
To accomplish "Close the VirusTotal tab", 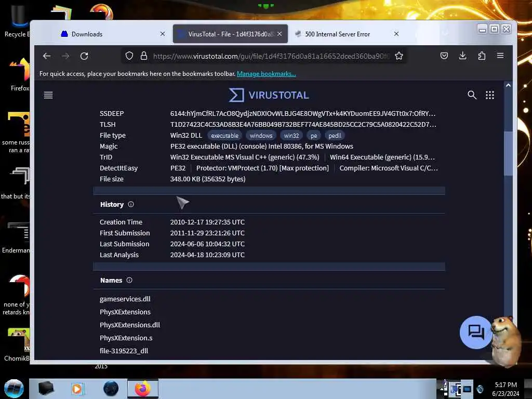I will coord(280,34).
